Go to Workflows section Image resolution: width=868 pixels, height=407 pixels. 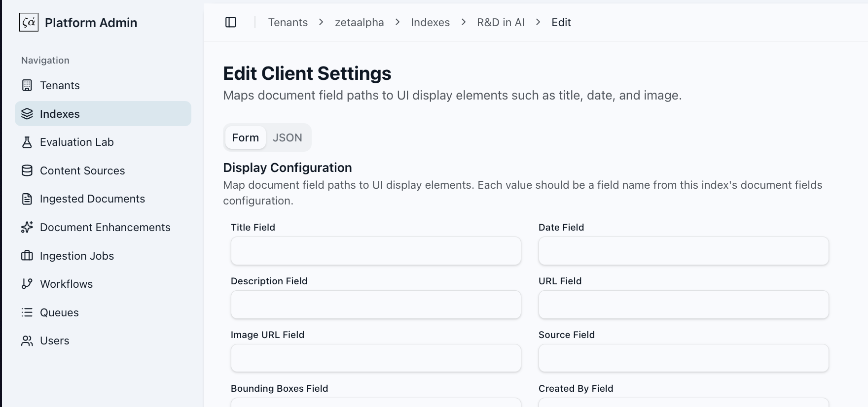point(103,284)
